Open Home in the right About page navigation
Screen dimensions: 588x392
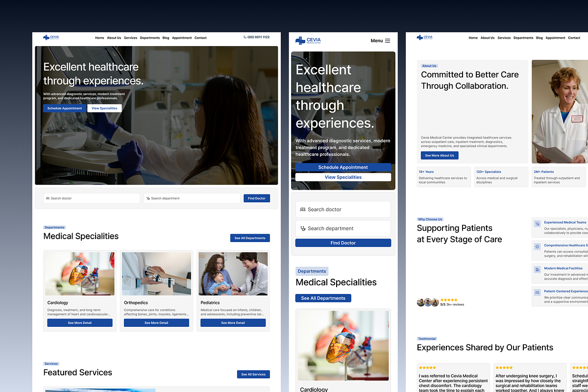point(473,38)
